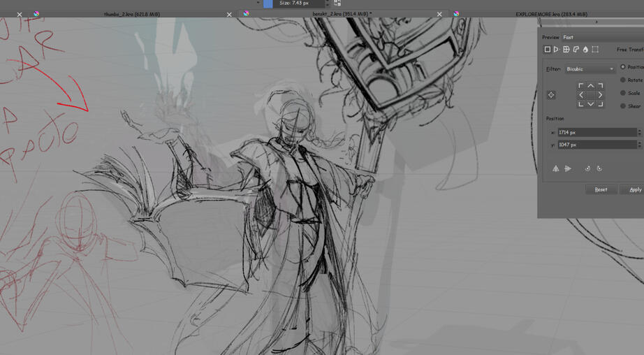Select the Perspective transform mode icon
The image size is (644, 355).
(x=556, y=50)
